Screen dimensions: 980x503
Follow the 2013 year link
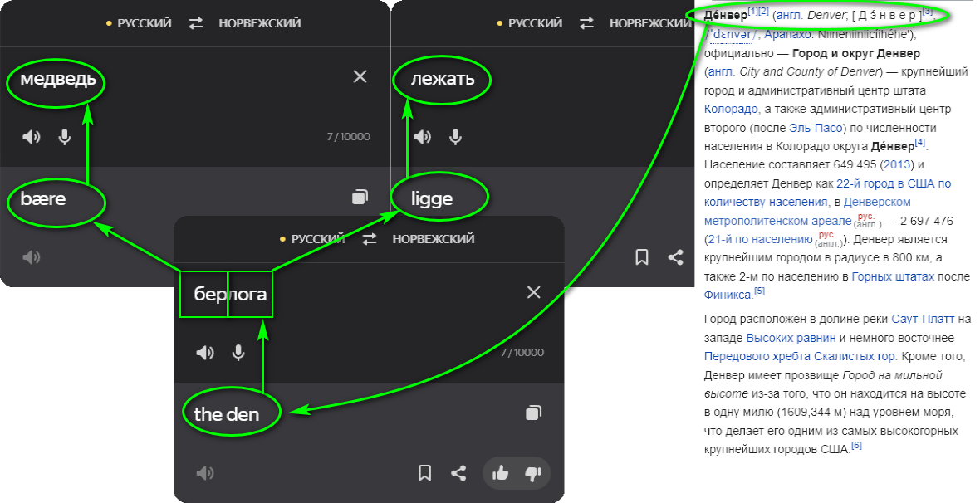click(897, 165)
